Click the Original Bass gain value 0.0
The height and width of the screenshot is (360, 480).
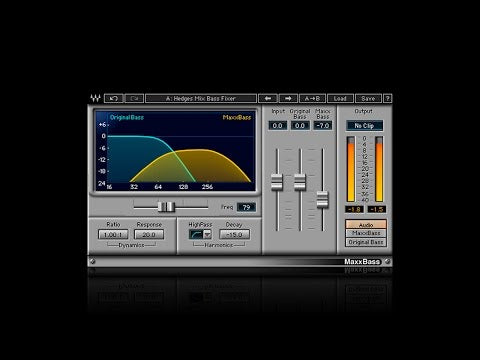tap(300, 126)
